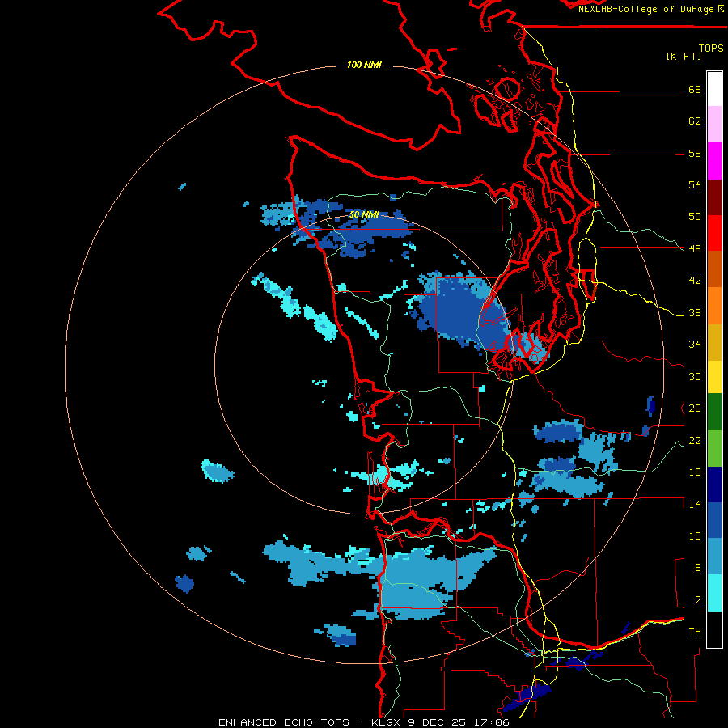Click the black TH legend swatch
The image size is (728, 728).
714,629
